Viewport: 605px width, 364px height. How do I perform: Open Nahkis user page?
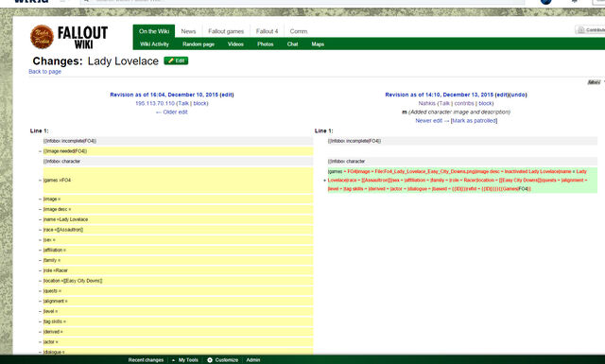point(426,103)
